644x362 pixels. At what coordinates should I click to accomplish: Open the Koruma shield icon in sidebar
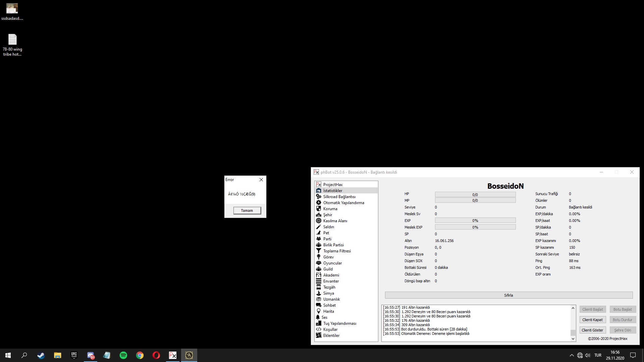[x=319, y=208]
